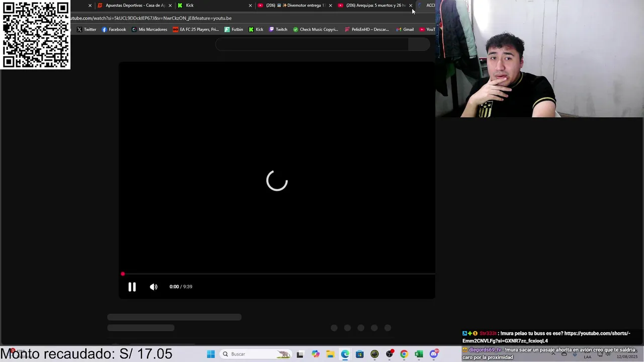
Task: Open Task View from the taskbar
Action: pos(300,354)
